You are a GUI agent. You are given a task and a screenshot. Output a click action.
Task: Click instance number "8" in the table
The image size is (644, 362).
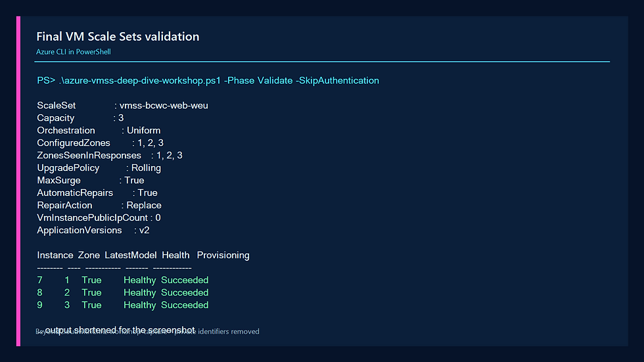[40, 292]
